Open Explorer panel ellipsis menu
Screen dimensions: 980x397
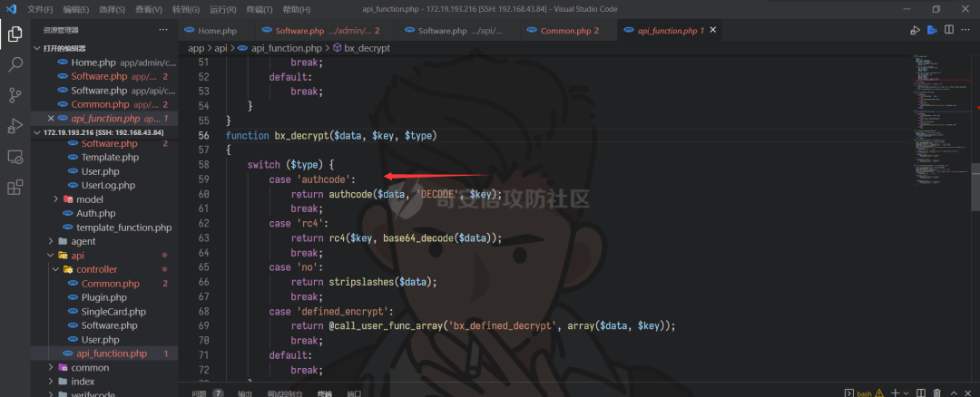pos(163,29)
